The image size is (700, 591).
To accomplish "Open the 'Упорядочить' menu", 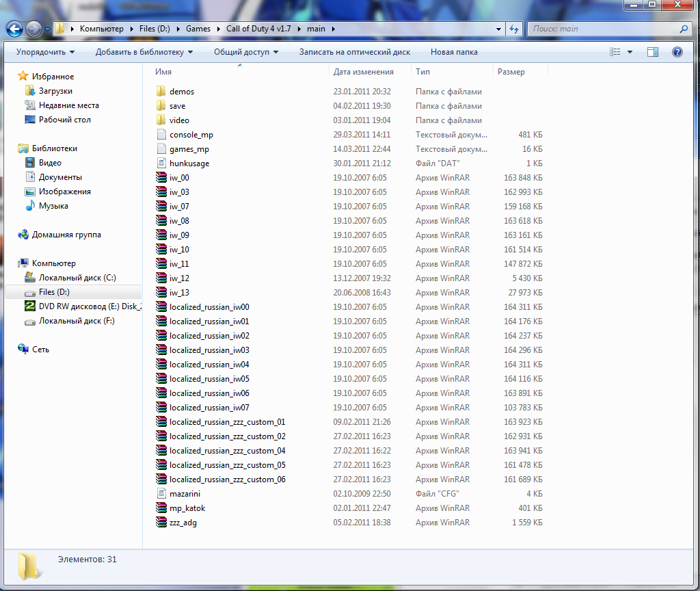I will click(x=45, y=52).
